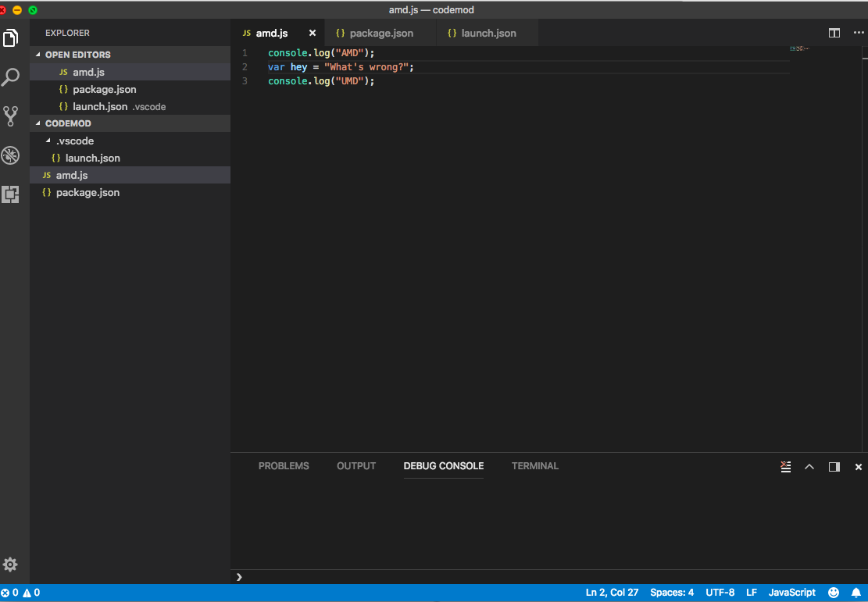Switch to the TERMINAL panel tab

point(534,466)
